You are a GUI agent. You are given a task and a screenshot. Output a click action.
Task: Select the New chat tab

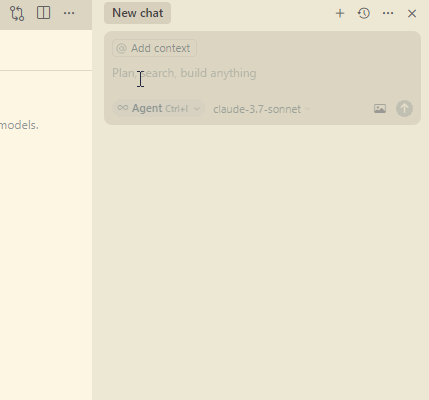click(137, 13)
